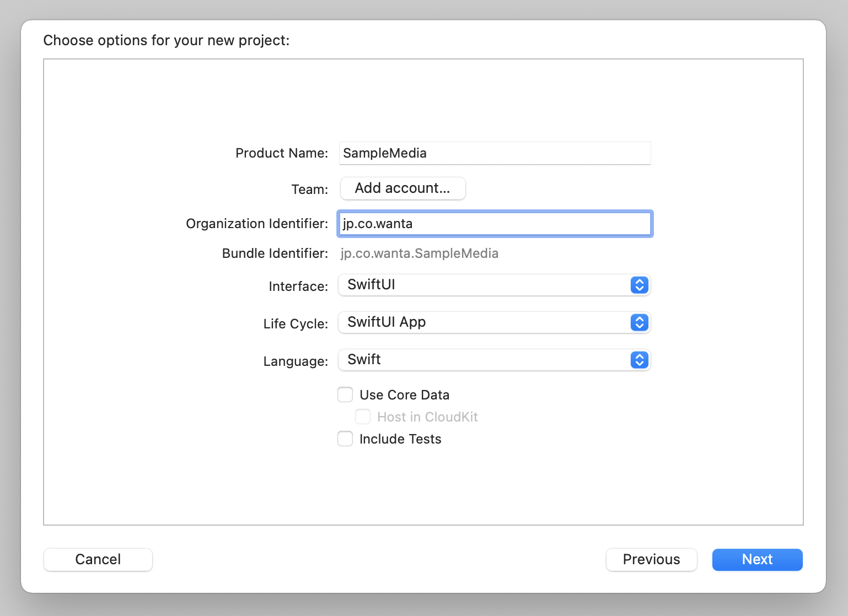The height and width of the screenshot is (616, 848).
Task: Click the "Team:" label text
Action: click(x=309, y=190)
